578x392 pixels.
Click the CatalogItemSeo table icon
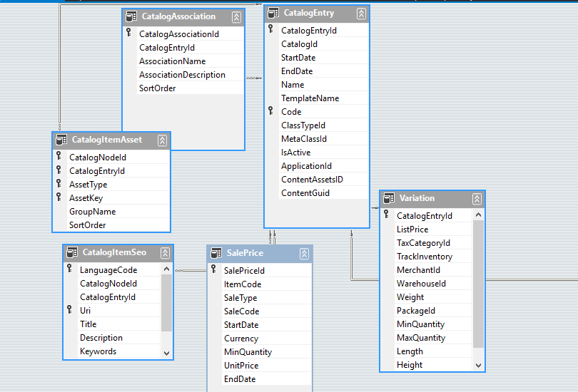[x=72, y=252]
